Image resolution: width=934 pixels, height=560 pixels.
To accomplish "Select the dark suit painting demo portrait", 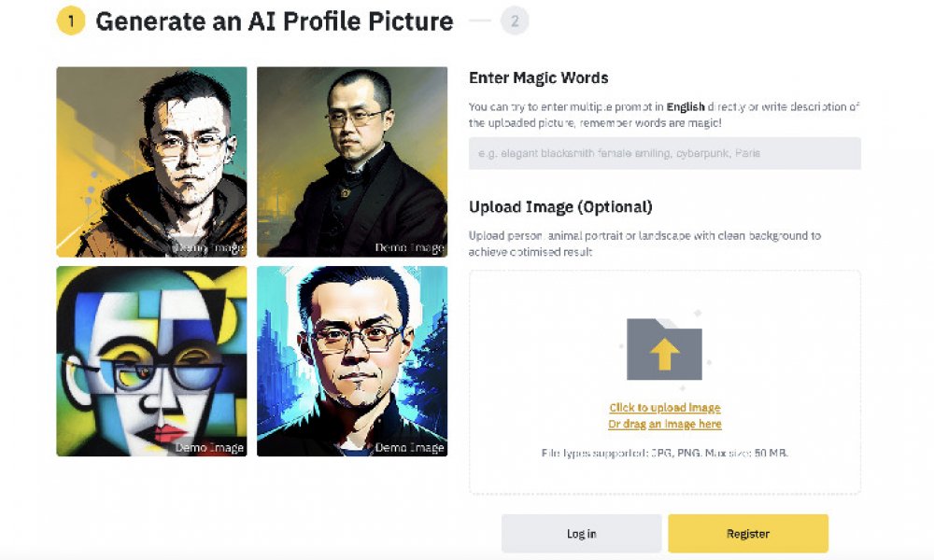I will pos(352,161).
